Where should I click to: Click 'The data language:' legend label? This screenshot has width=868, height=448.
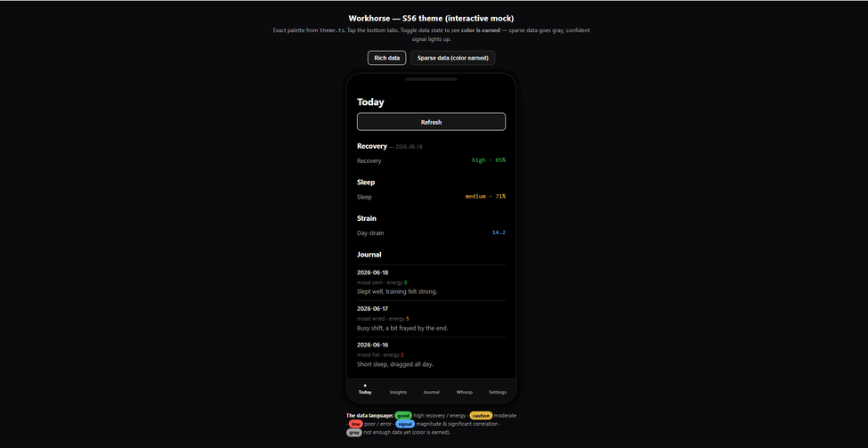(369, 415)
